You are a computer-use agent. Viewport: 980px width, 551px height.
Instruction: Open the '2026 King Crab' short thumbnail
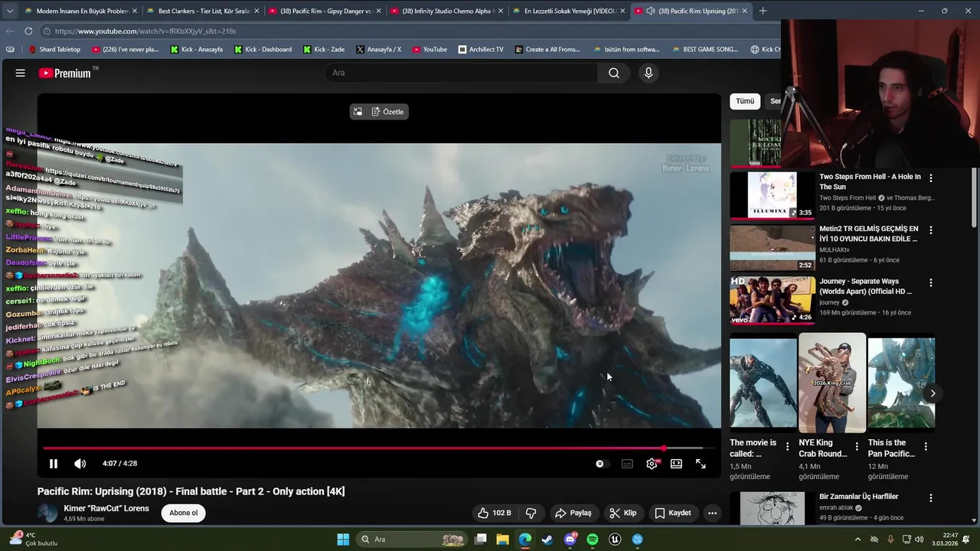point(832,383)
